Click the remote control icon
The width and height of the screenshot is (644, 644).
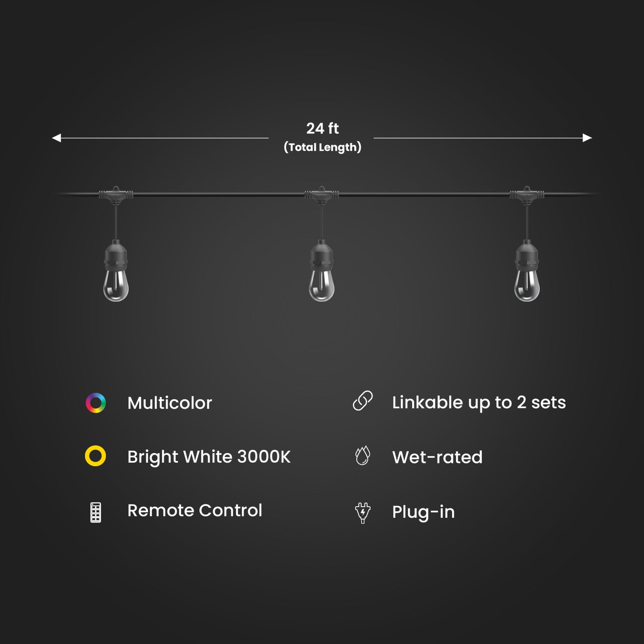point(96,512)
